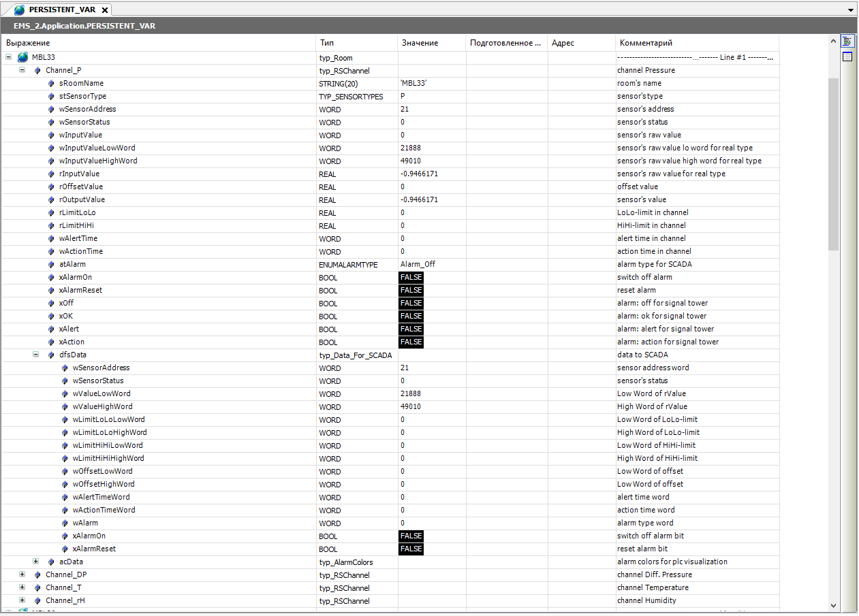Screen dimensions: 859x616
Task: Select the rLimitLoLo row
Action: [390, 212]
